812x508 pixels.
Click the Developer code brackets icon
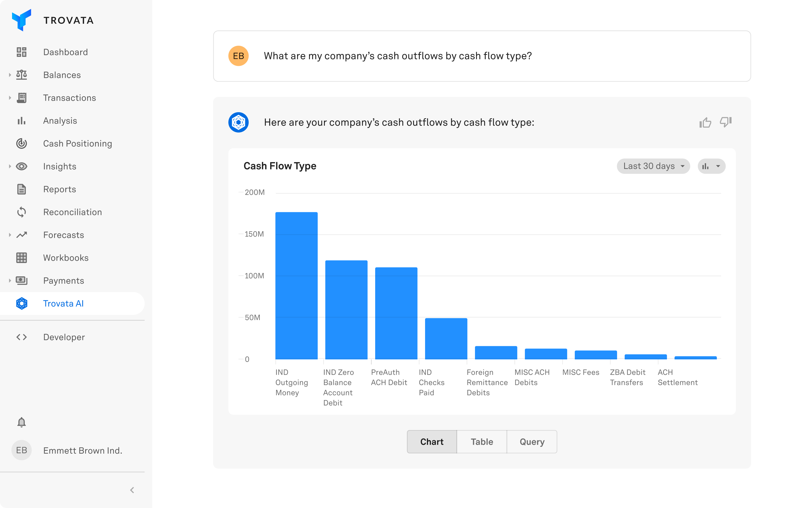21,337
